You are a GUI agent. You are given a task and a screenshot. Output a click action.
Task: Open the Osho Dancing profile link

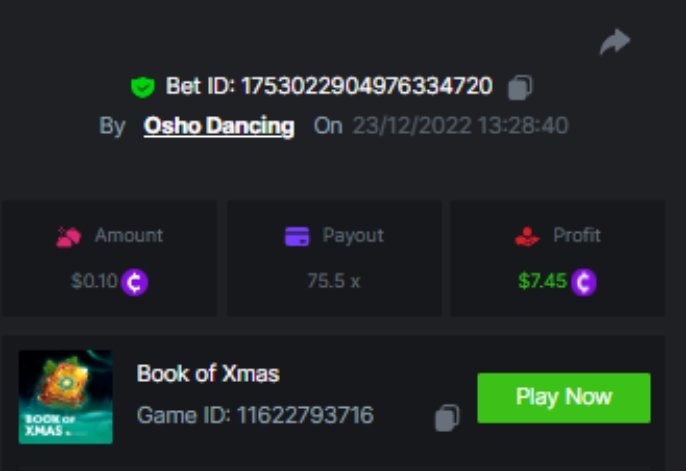tap(219, 126)
